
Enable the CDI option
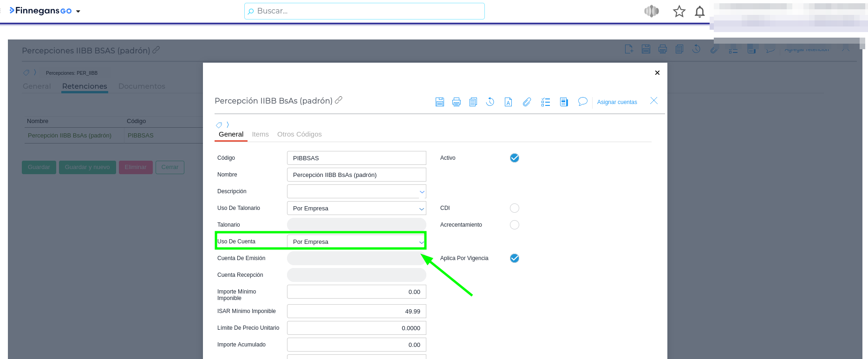pyautogui.click(x=514, y=208)
